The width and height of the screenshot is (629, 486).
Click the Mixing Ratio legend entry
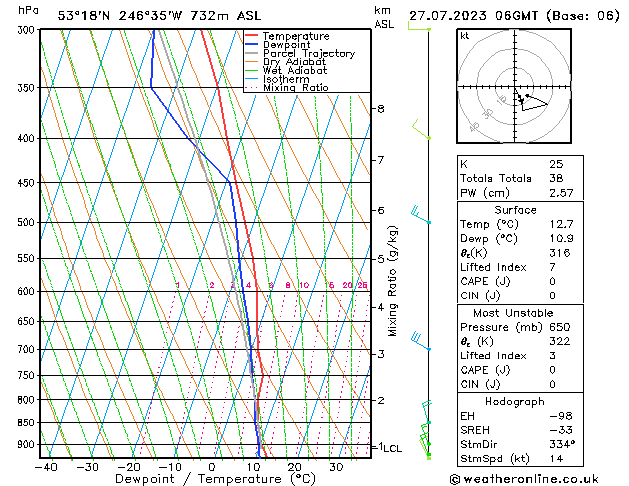point(287,87)
